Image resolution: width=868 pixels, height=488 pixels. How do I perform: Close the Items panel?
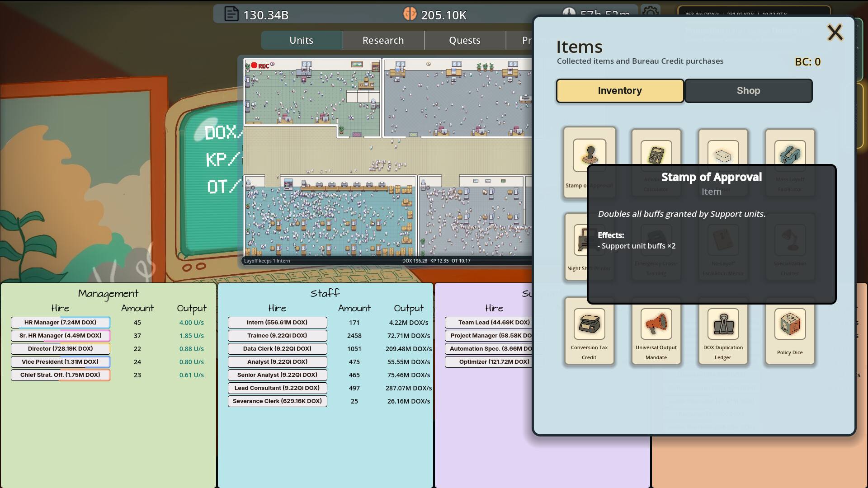(x=835, y=33)
